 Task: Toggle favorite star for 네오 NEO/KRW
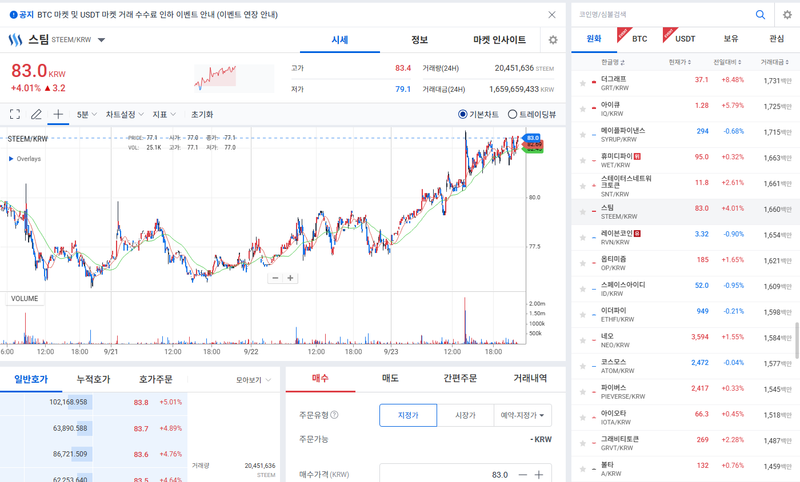click(x=583, y=340)
